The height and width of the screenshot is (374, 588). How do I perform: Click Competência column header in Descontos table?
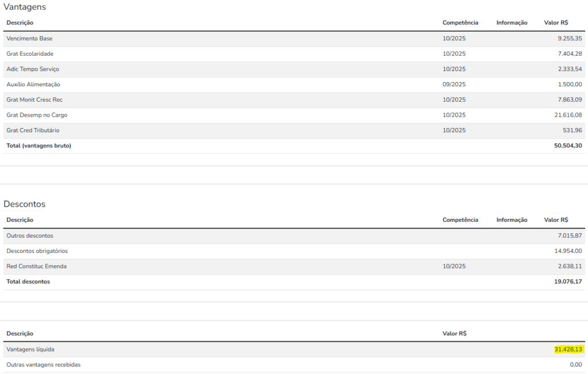[460, 220]
